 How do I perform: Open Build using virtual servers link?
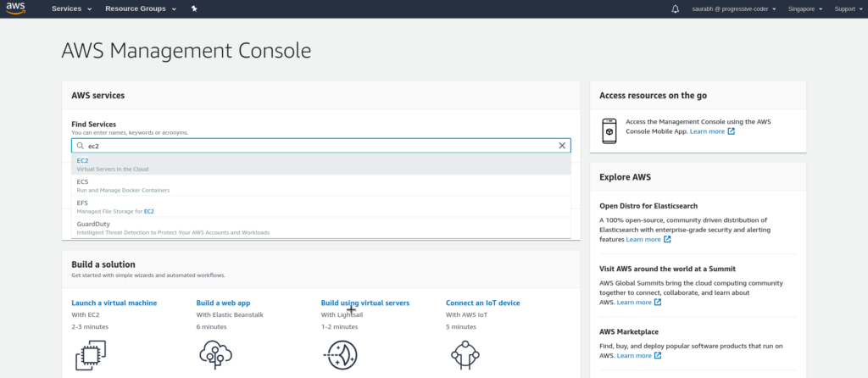(365, 303)
